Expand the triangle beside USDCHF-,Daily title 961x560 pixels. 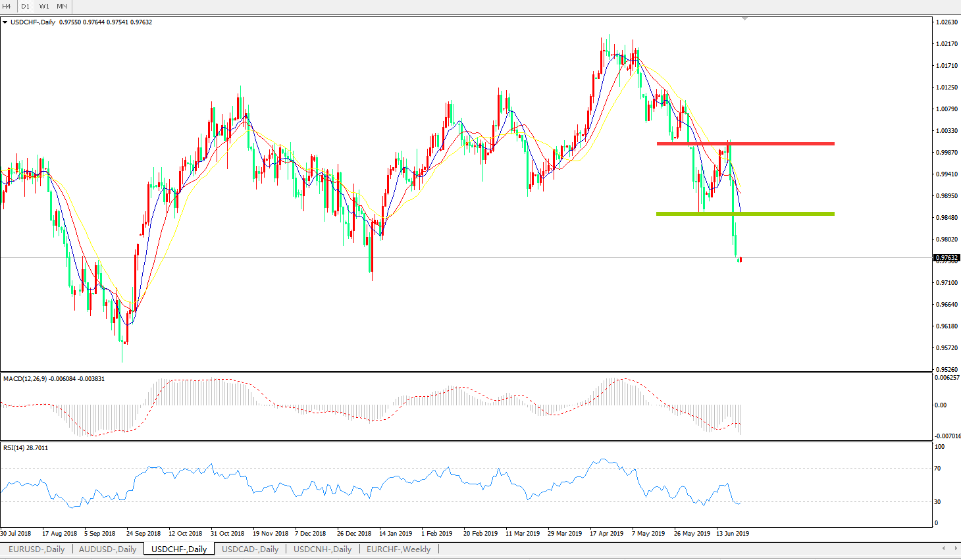click(5, 22)
